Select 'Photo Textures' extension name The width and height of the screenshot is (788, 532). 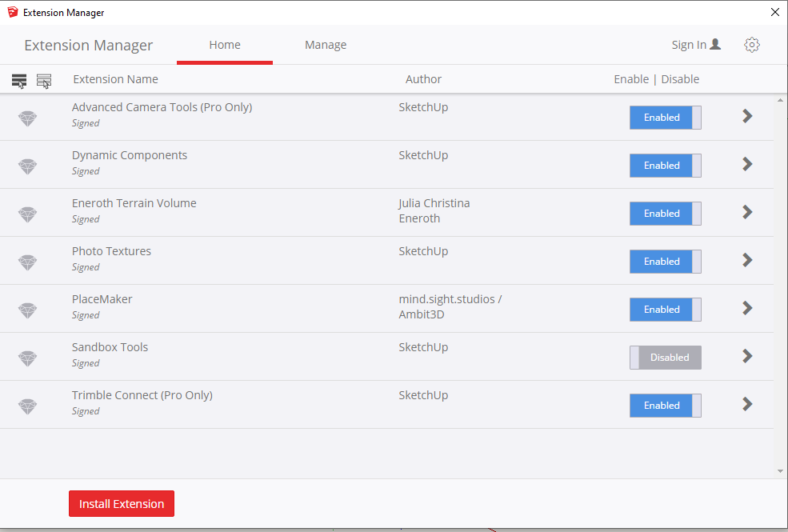click(111, 251)
